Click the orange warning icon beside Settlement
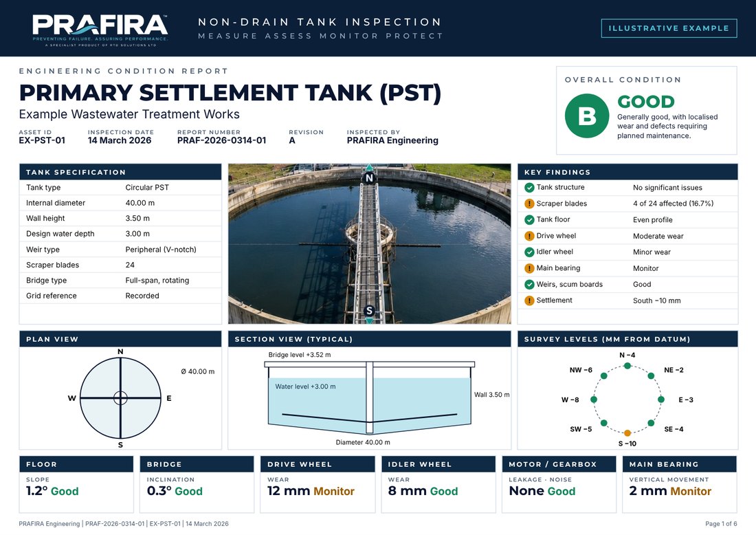The image size is (756, 535). click(529, 301)
